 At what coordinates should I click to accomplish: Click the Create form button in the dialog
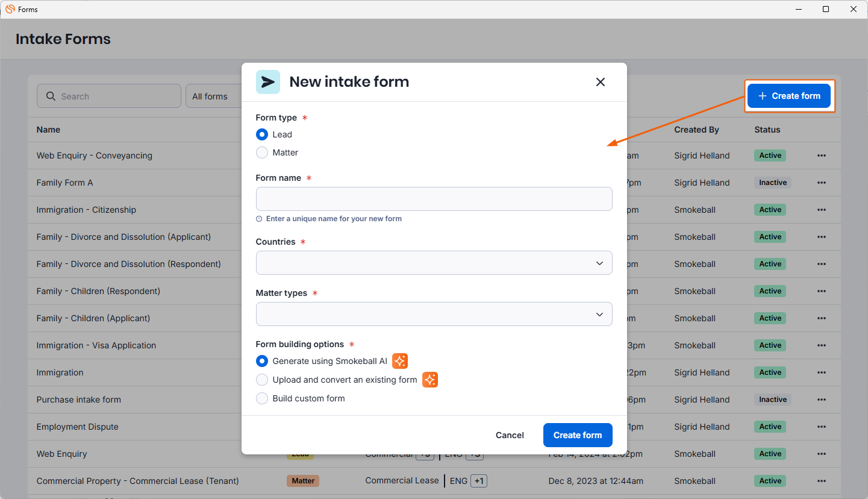577,435
